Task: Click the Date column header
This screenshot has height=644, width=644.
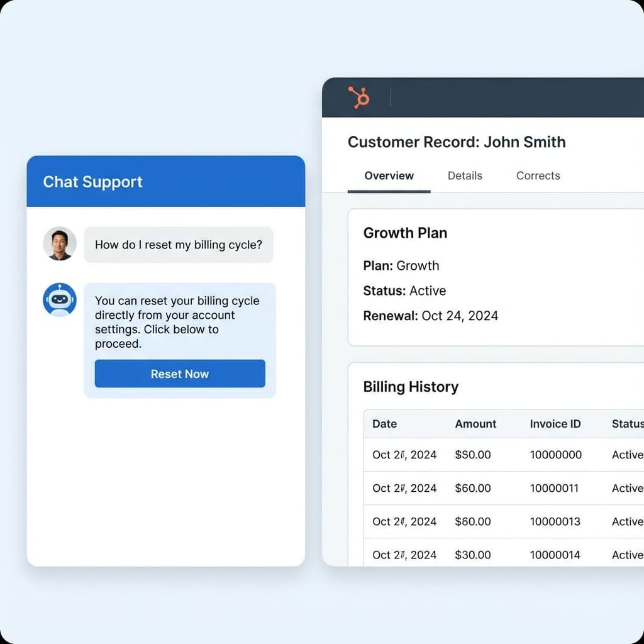Action: point(384,424)
